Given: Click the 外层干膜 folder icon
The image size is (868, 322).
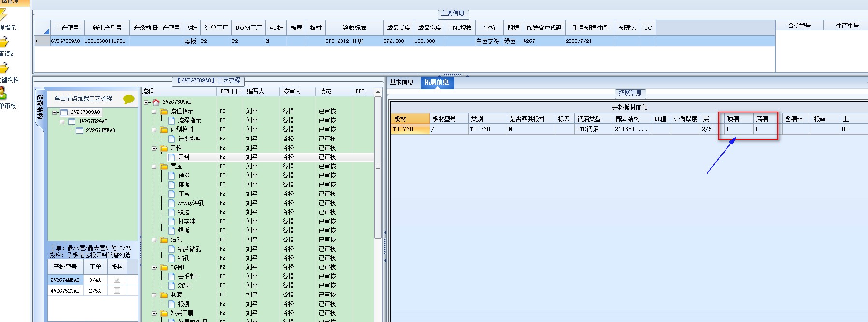Looking at the screenshot, I should (x=164, y=313).
